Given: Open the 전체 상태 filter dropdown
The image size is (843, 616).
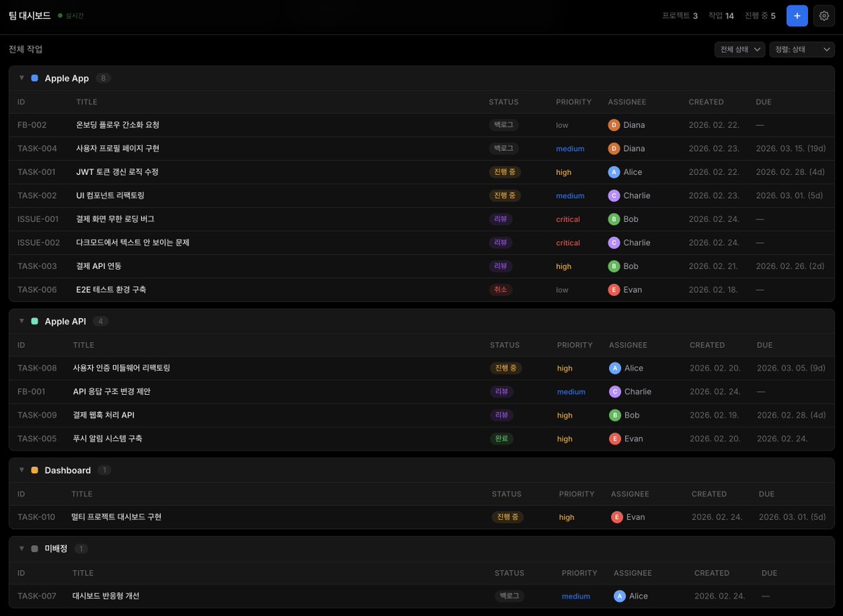Looking at the screenshot, I should [740, 49].
